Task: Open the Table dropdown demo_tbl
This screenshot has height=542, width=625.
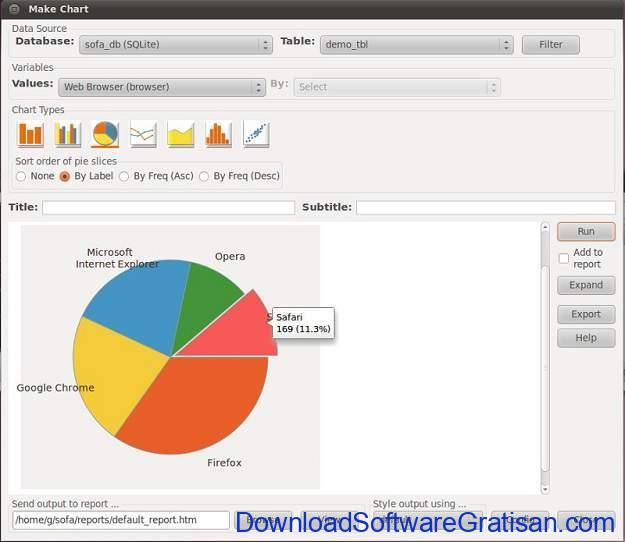Action: [x=417, y=45]
